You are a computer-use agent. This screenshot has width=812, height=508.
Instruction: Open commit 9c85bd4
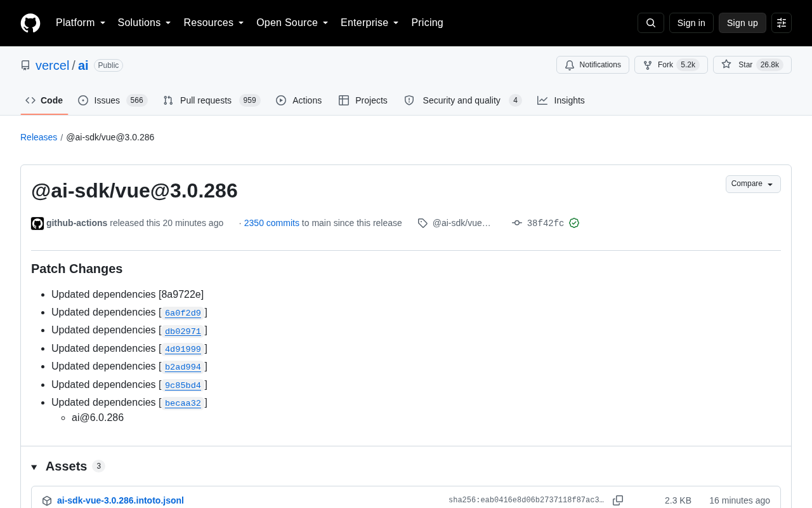click(183, 385)
